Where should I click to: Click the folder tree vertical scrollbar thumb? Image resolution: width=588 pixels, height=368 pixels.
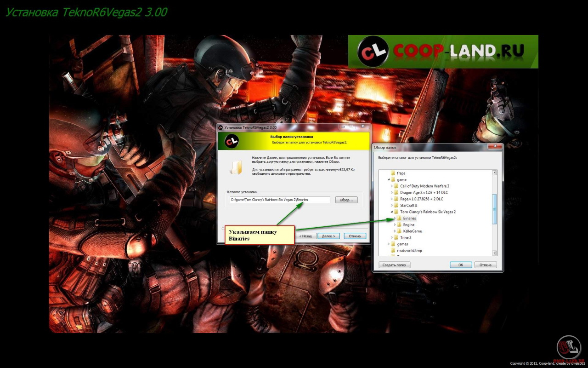tap(495, 209)
